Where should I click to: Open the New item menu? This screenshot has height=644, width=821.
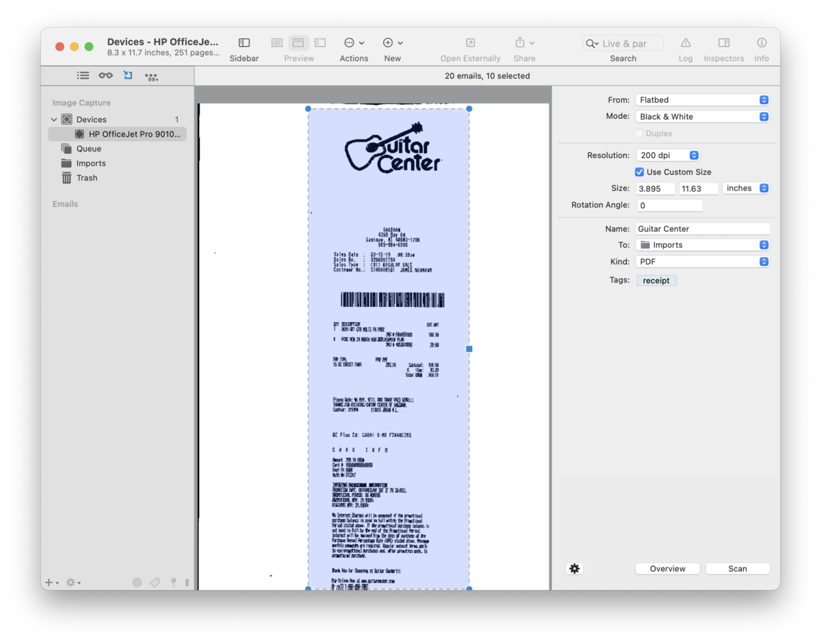coord(393,43)
